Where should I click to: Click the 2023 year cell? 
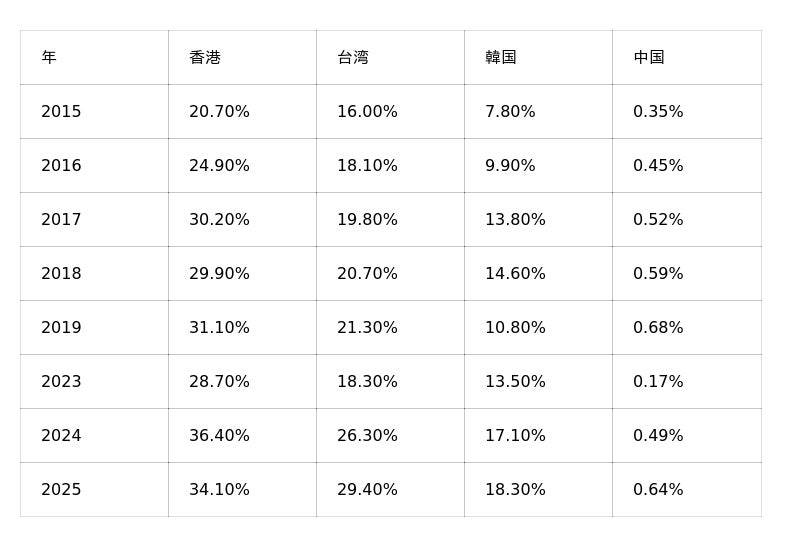click(94, 382)
